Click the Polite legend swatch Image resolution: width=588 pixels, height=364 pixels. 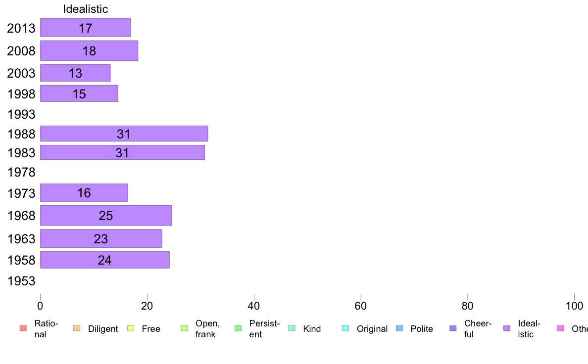(399, 328)
